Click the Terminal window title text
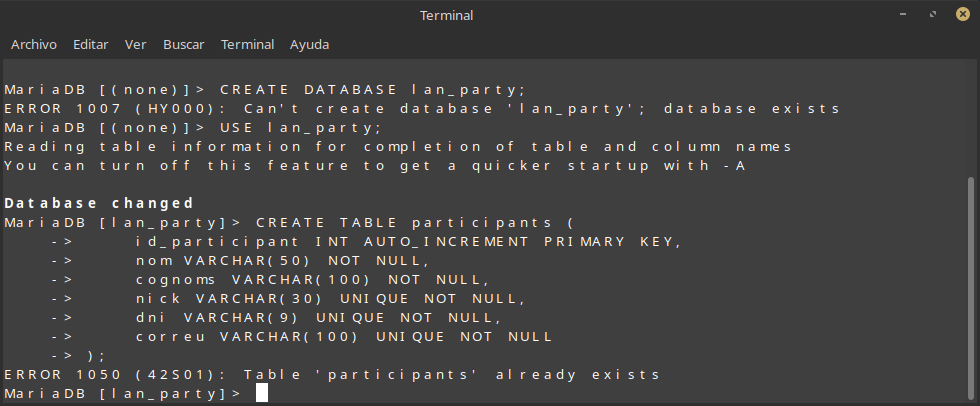The height and width of the screenshot is (406, 980). click(x=447, y=15)
